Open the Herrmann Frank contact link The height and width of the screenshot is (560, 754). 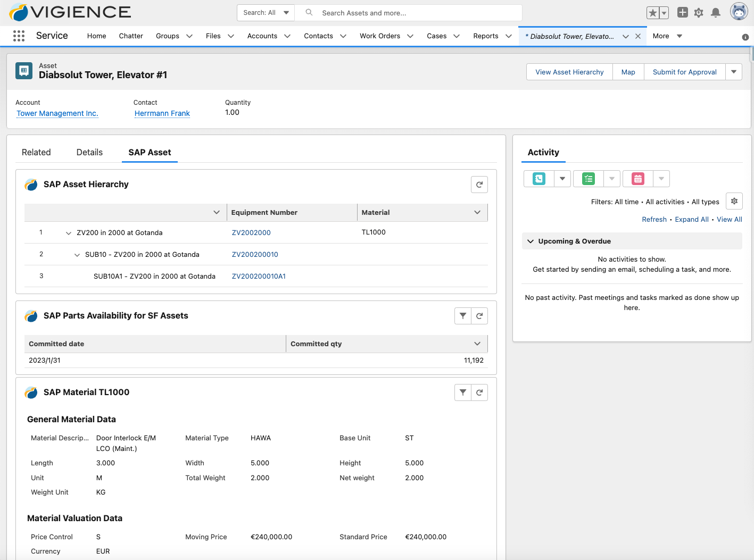(162, 113)
